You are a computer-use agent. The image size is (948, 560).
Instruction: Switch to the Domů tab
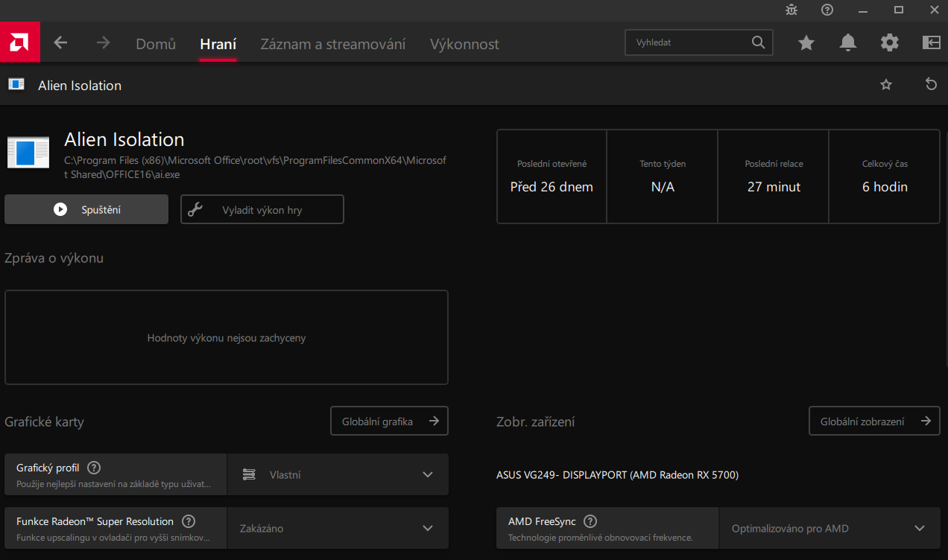click(156, 44)
